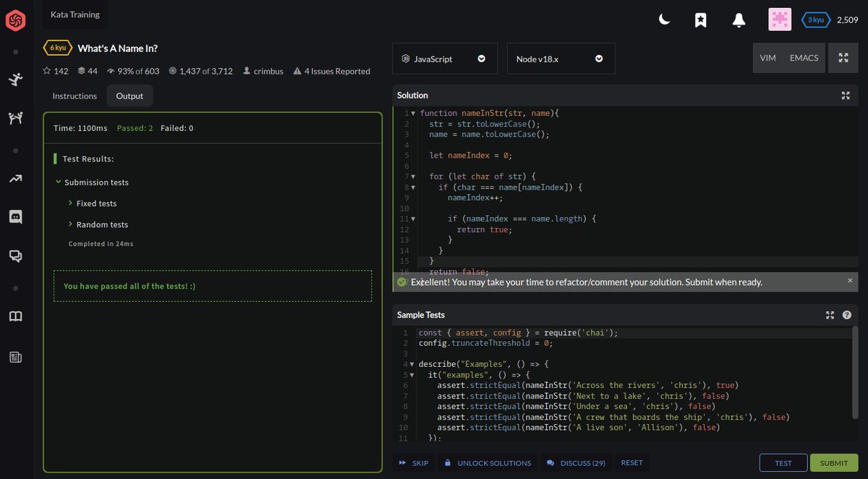Fold the function at solution line 1
This screenshot has height=479, width=868.
(413, 114)
